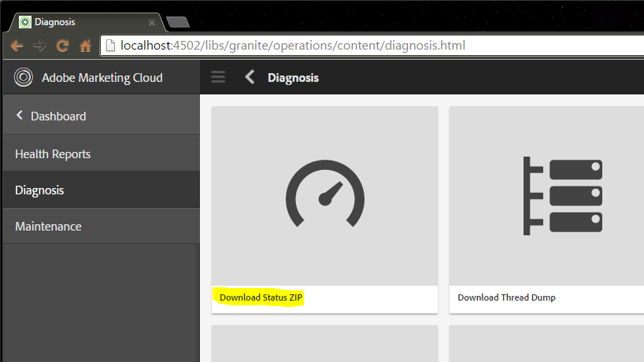
Task: Go to the browser home icon
Action: [x=86, y=46]
